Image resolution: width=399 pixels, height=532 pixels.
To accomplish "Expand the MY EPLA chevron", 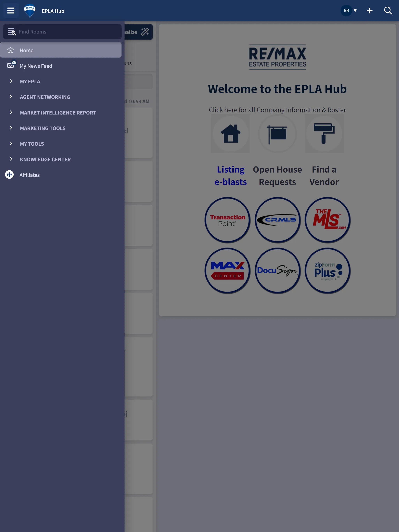I will (11, 81).
